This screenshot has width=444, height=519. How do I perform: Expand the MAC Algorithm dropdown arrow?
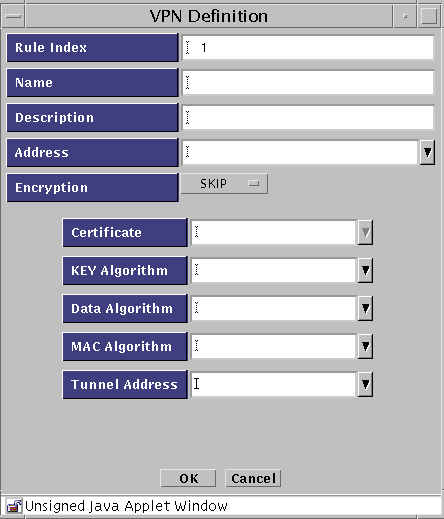coord(365,346)
